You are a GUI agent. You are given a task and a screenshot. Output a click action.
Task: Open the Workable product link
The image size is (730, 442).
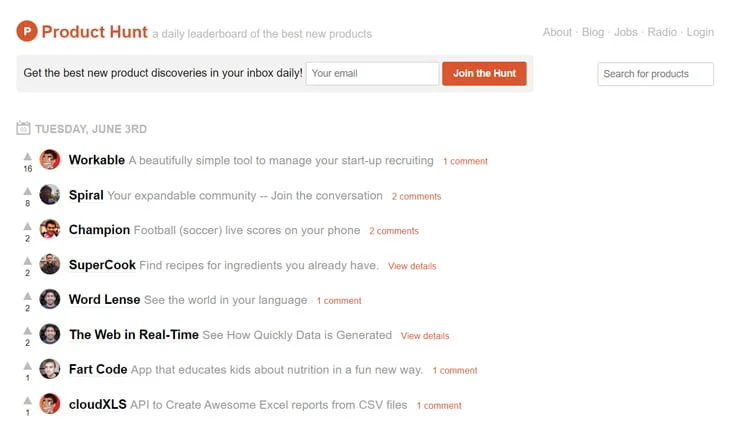[x=97, y=160]
